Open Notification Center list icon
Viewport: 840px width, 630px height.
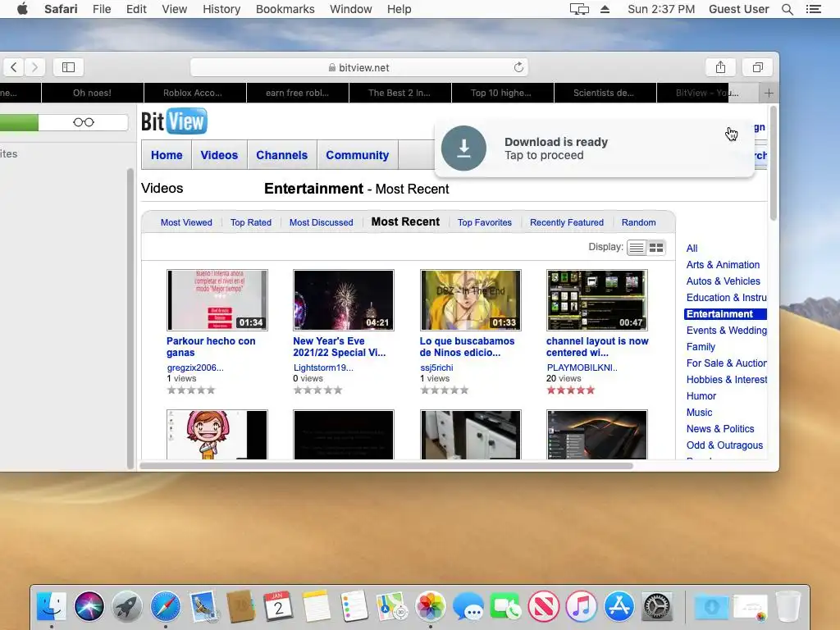click(813, 9)
